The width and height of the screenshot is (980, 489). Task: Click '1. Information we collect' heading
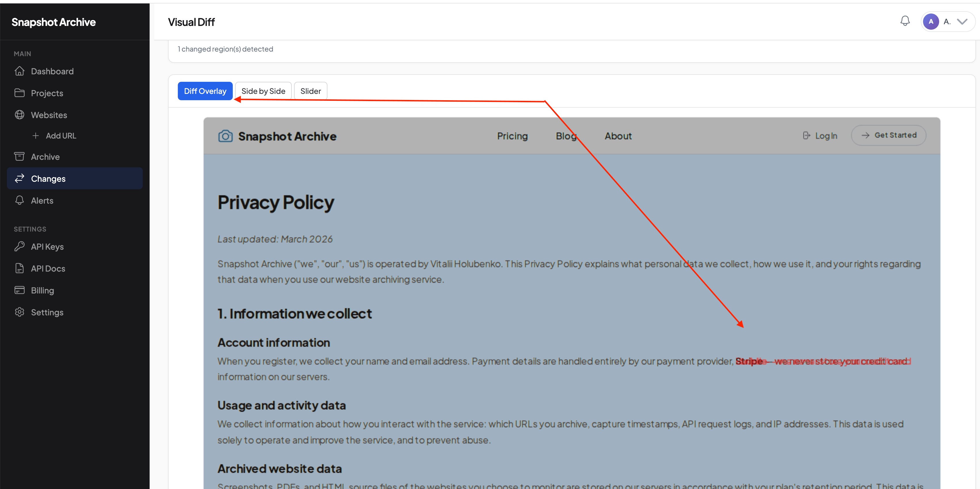click(294, 313)
